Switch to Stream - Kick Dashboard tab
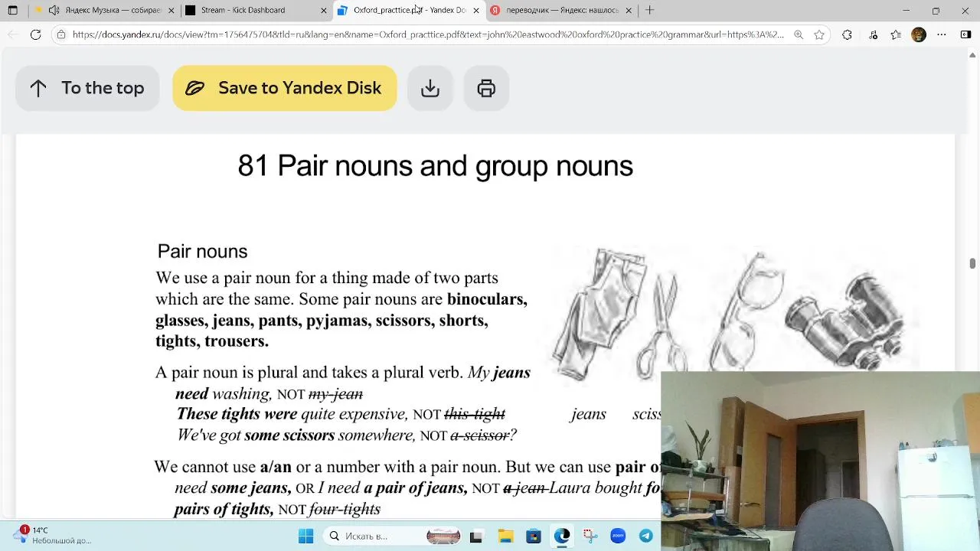Image resolution: width=980 pixels, height=551 pixels. [x=256, y=10]
